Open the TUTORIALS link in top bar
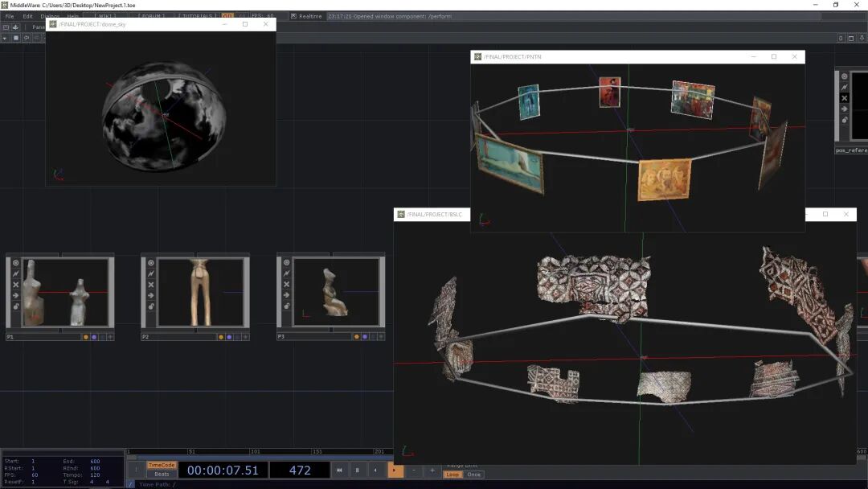 coord(199,16)
